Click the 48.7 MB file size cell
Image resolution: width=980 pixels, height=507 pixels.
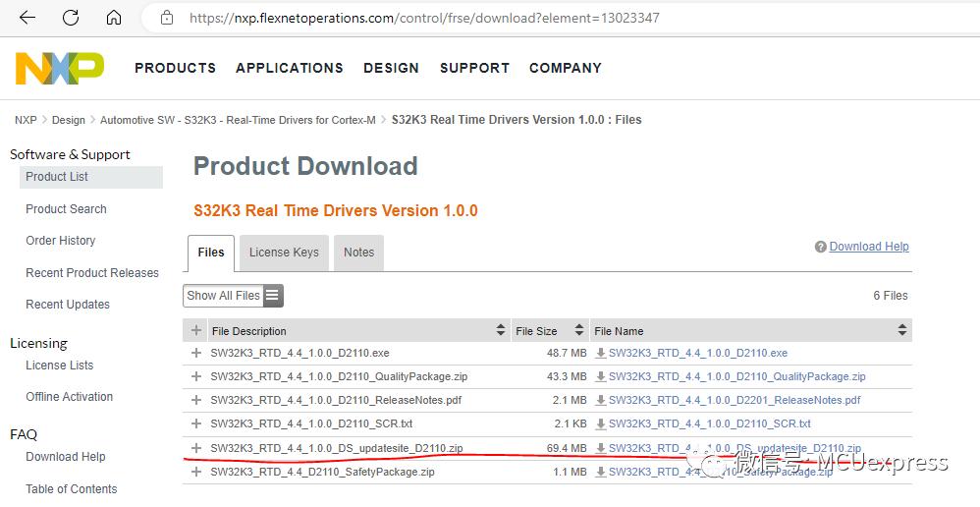click(x=567, y=353)
